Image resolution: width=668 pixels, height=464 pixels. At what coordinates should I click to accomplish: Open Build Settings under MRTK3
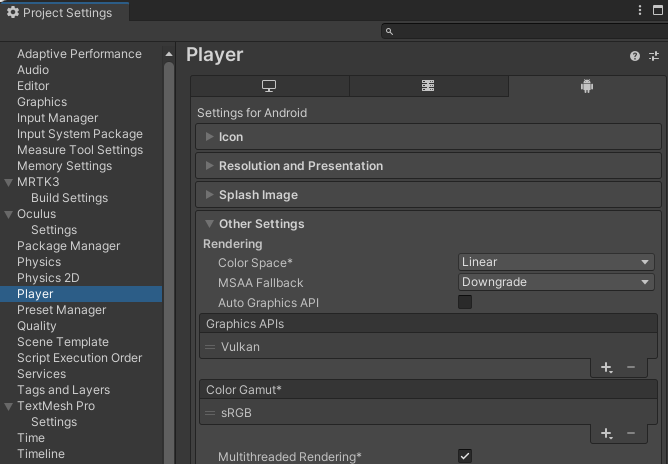[69, 198]
